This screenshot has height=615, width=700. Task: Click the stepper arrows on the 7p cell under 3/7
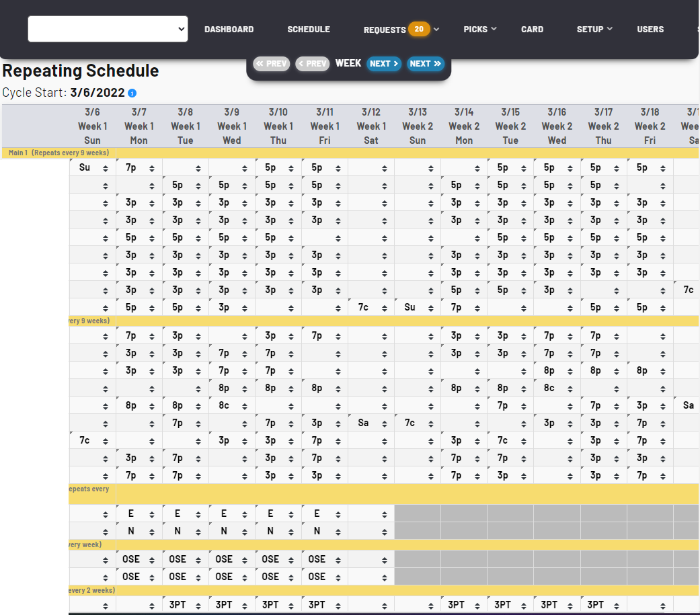[151, 167]
